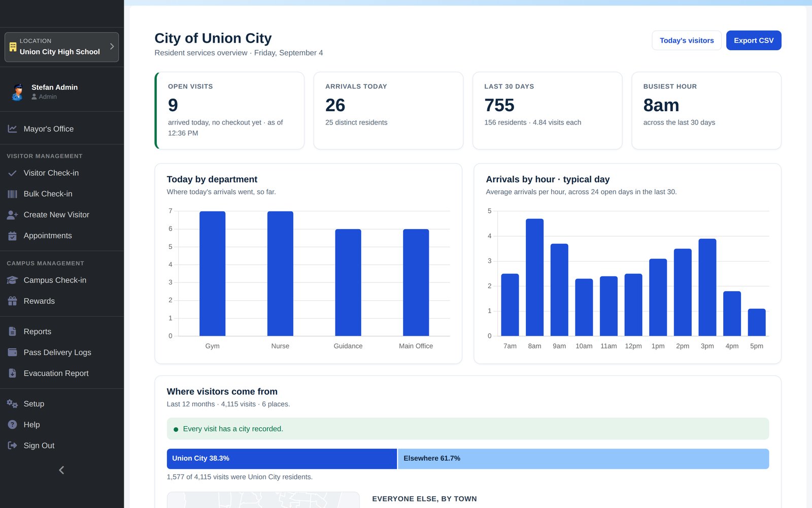Click the Nurse bar in department chart
The height and width of the screenshot is (508, 812).
click(280, 274)
